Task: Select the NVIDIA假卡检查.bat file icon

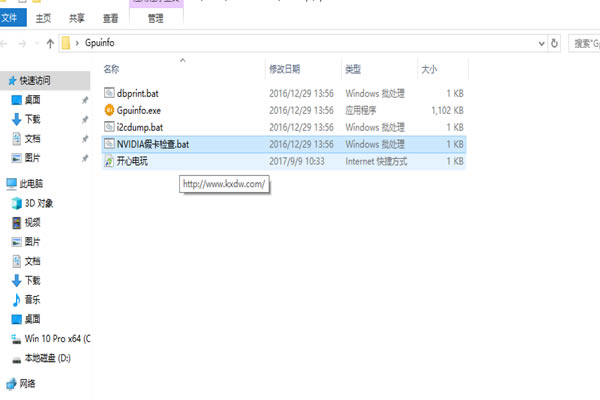Action: click(x=109, y=144)
